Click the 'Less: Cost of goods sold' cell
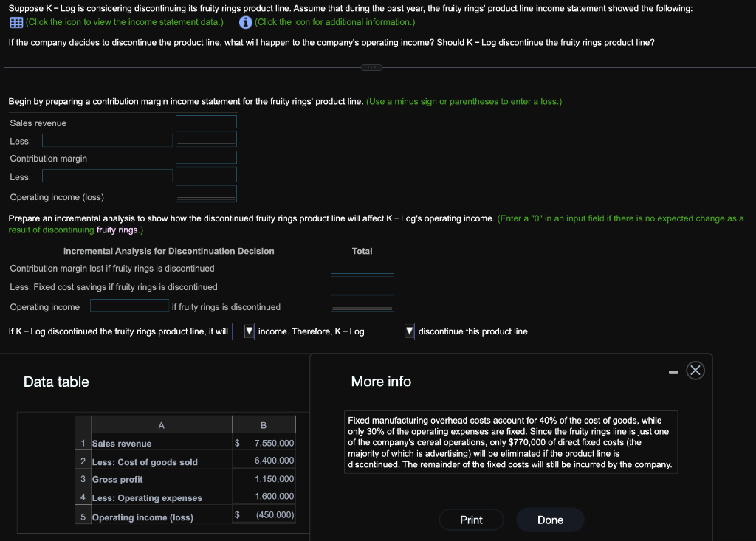This screenshot has width=756, height=541. point(162,461)
